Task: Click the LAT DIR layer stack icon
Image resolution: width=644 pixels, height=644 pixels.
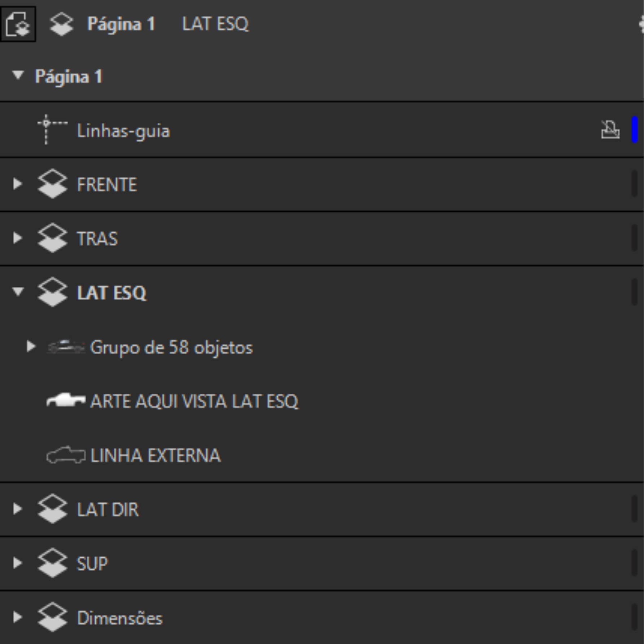Action: (x=52, y=509)
